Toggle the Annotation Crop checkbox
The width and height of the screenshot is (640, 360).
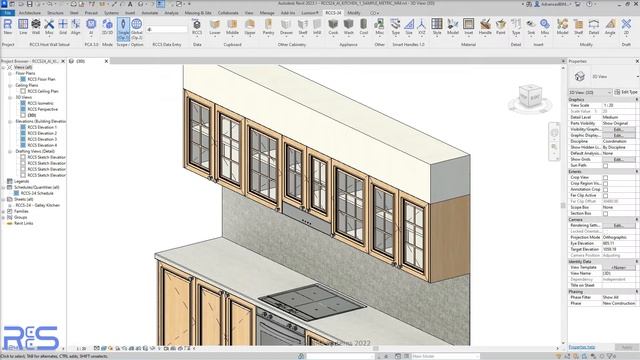click(605, 189)
